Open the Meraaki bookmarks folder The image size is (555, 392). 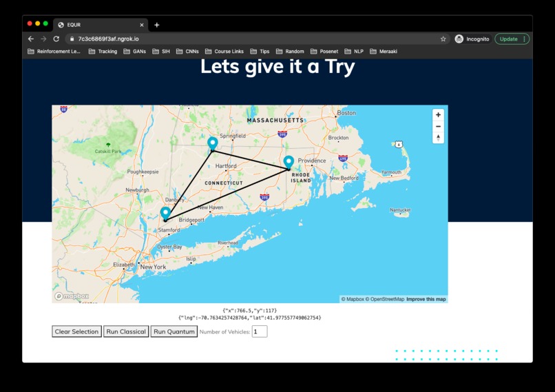pyautogui.click(x=384, y=52)
